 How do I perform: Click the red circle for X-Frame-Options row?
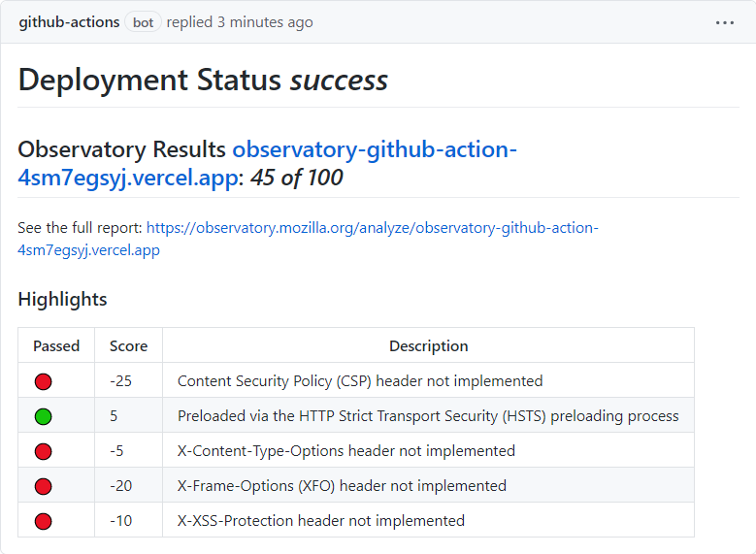pyautogui.click(x=43, y=486)
